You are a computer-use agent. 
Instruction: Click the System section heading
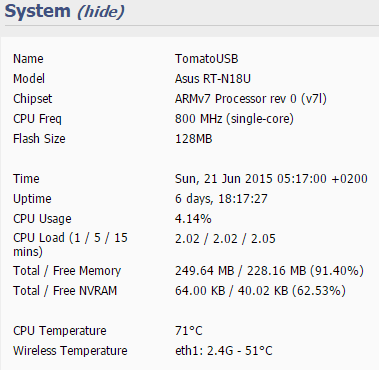[38, 11]
